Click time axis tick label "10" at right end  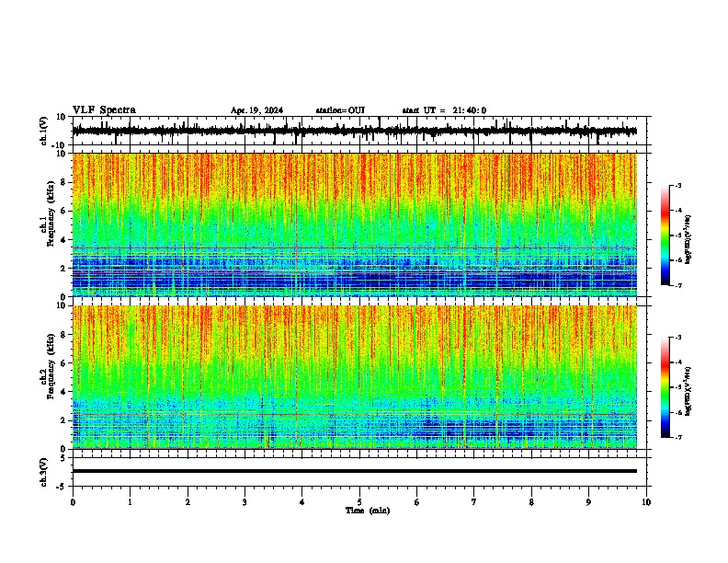[646, 502]
